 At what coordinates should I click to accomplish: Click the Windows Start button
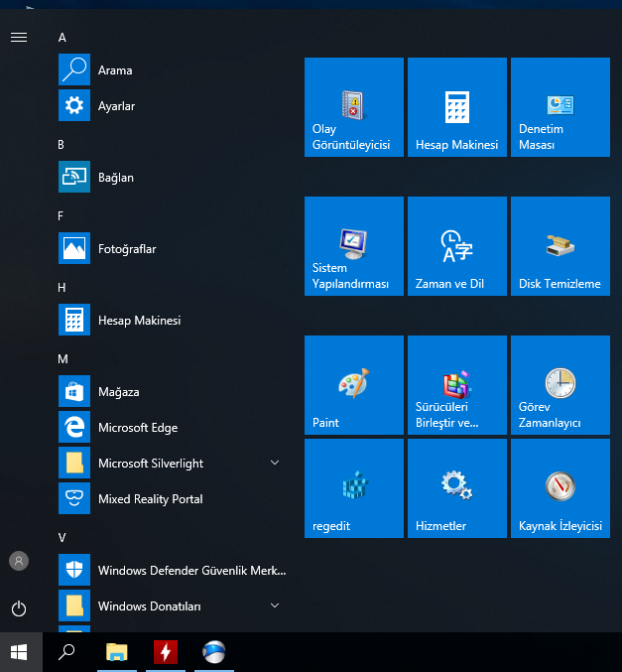pos(19,652)
